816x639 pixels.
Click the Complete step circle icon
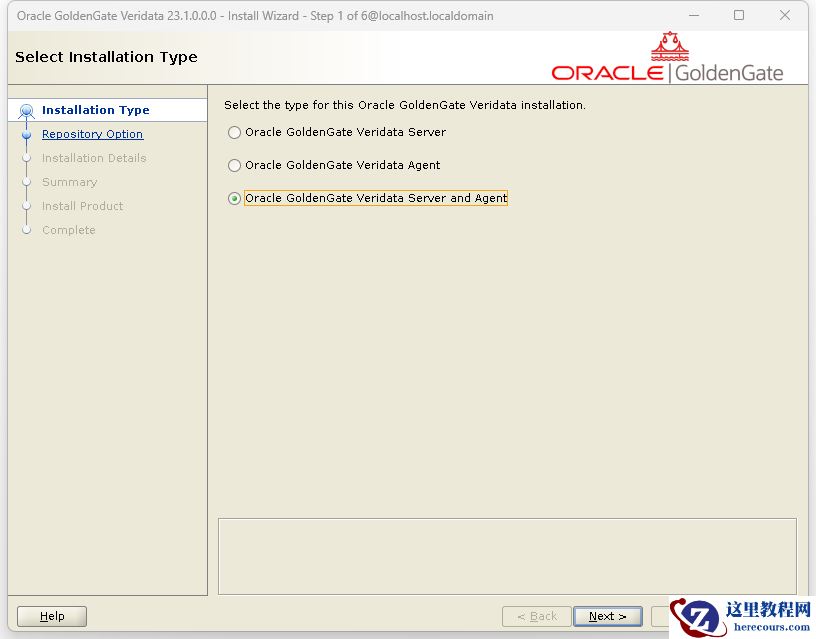(26, 230)
